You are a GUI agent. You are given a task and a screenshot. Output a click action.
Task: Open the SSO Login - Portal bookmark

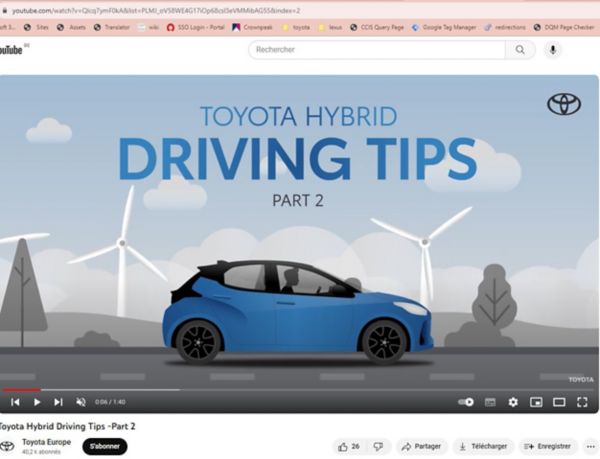pyautogui.click(x=196, y=27)
